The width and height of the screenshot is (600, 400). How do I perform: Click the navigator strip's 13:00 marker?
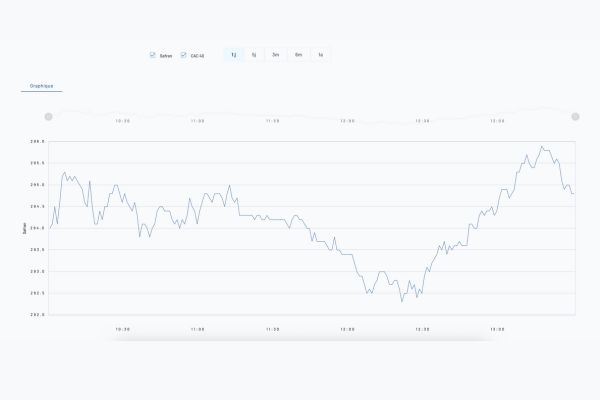tap(497, 119)
